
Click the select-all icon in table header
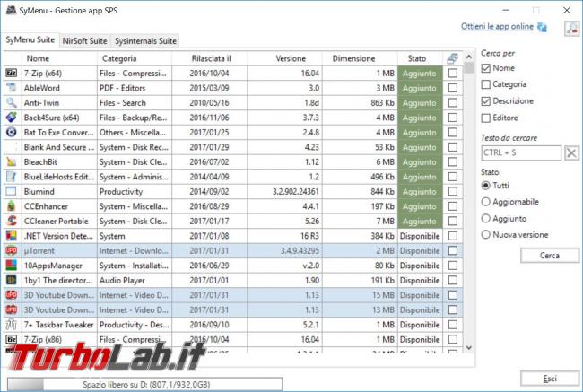click(x=452, y=58)
